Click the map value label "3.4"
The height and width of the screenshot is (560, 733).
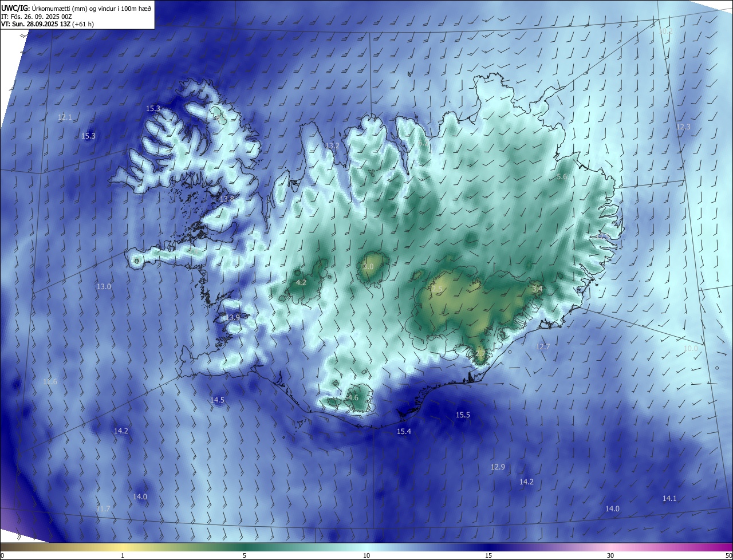tap(537, 290)
